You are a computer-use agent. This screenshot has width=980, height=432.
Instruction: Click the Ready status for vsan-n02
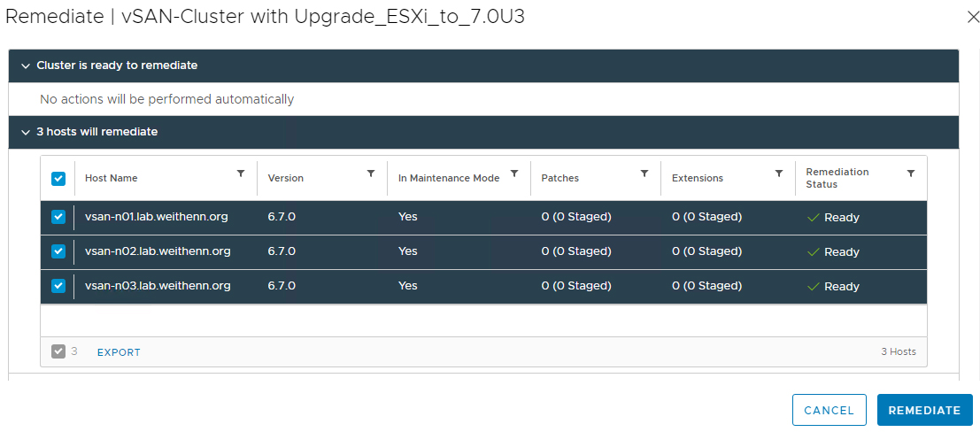pos(834,252)
